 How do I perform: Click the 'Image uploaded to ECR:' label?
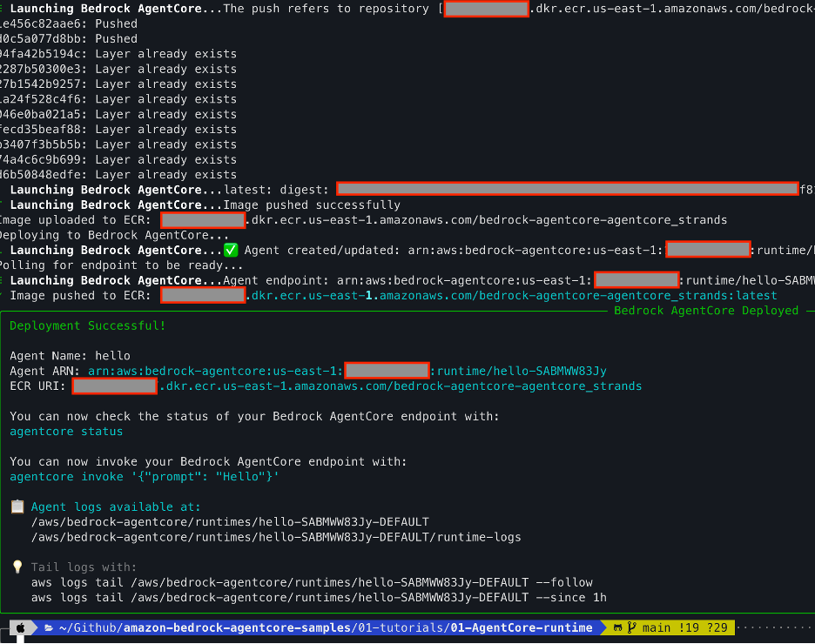[x=76, y=220]
